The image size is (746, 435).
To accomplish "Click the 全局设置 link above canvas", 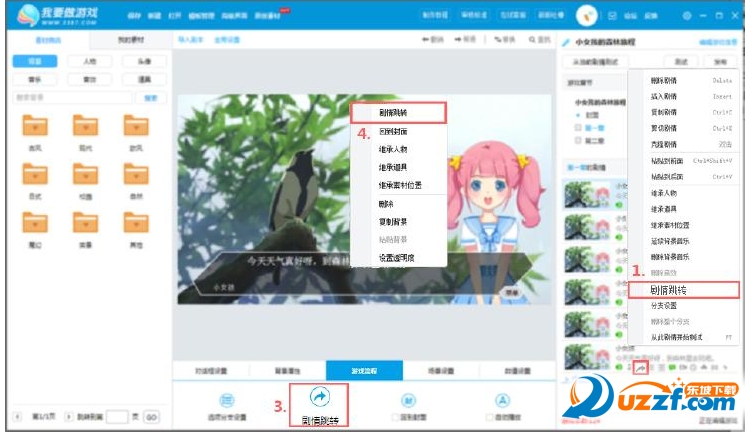I will point(227,40).
